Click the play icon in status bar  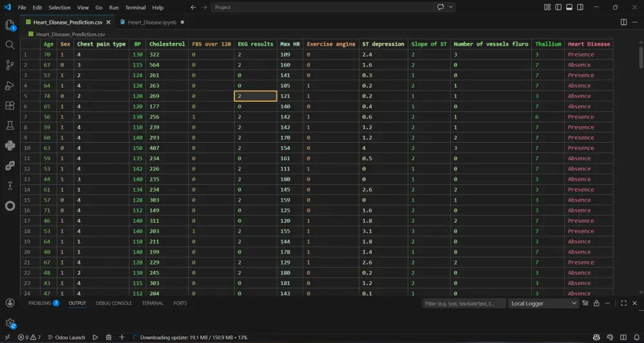coord(95,337)
